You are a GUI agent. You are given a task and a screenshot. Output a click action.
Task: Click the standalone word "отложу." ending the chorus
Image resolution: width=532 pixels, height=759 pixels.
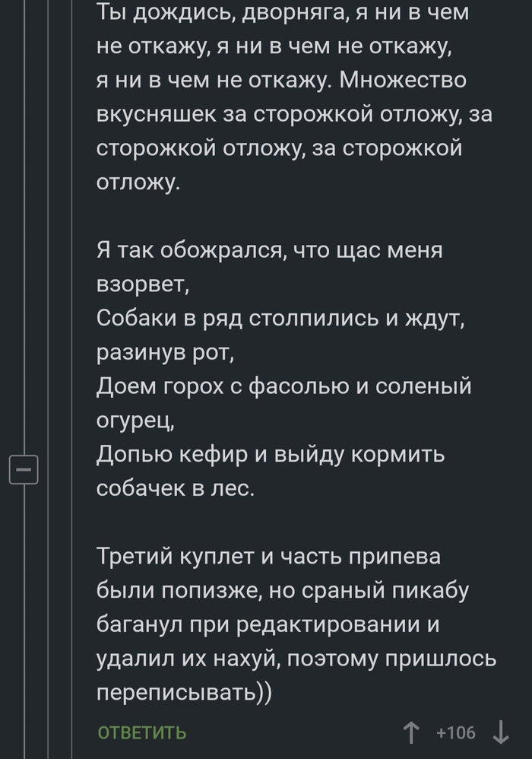138,181
